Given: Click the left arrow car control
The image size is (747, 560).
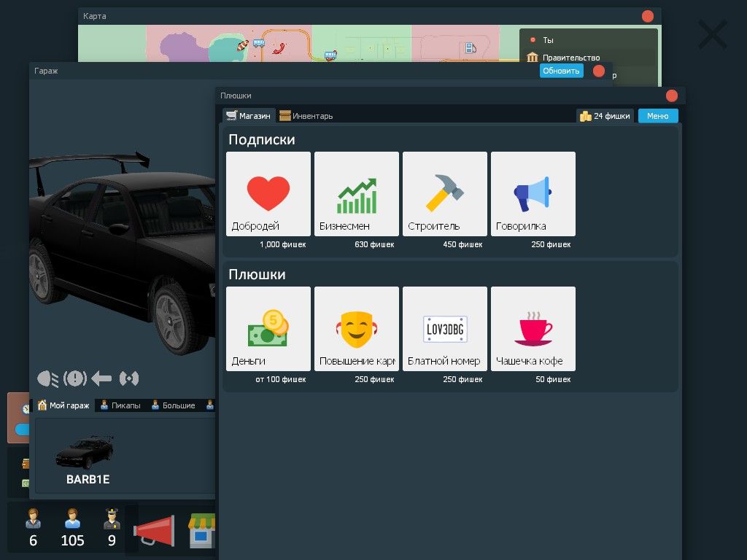Looking at the screenshot, I should coord(101,378).
